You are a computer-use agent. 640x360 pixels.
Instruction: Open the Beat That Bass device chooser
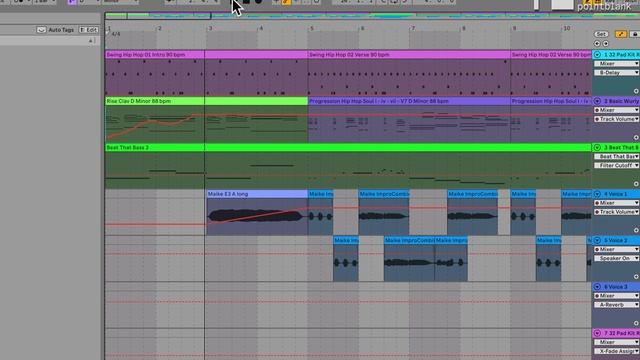[616, 157]
